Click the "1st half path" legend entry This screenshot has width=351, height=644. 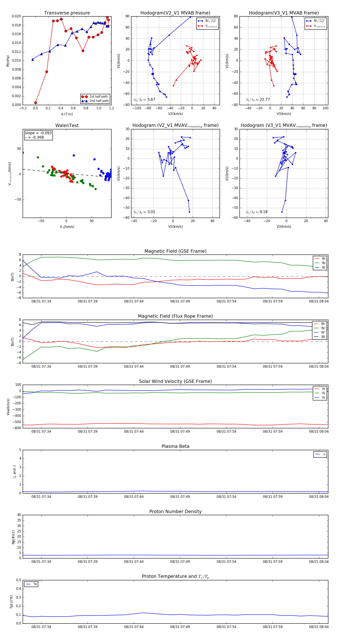point(95,96)
